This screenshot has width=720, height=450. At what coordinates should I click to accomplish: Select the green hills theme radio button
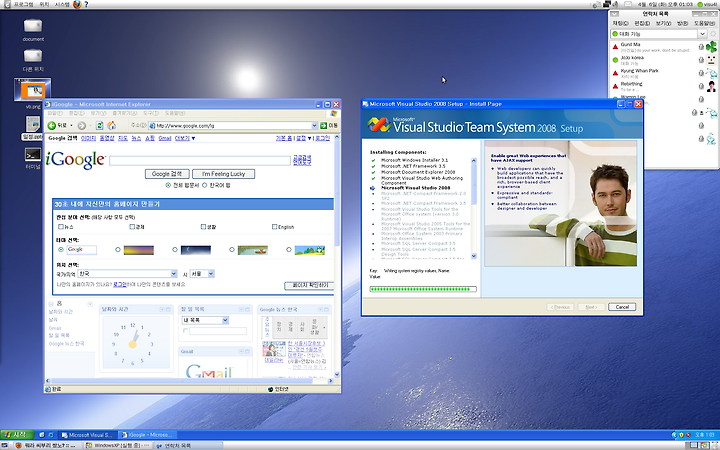pos(289,250)
